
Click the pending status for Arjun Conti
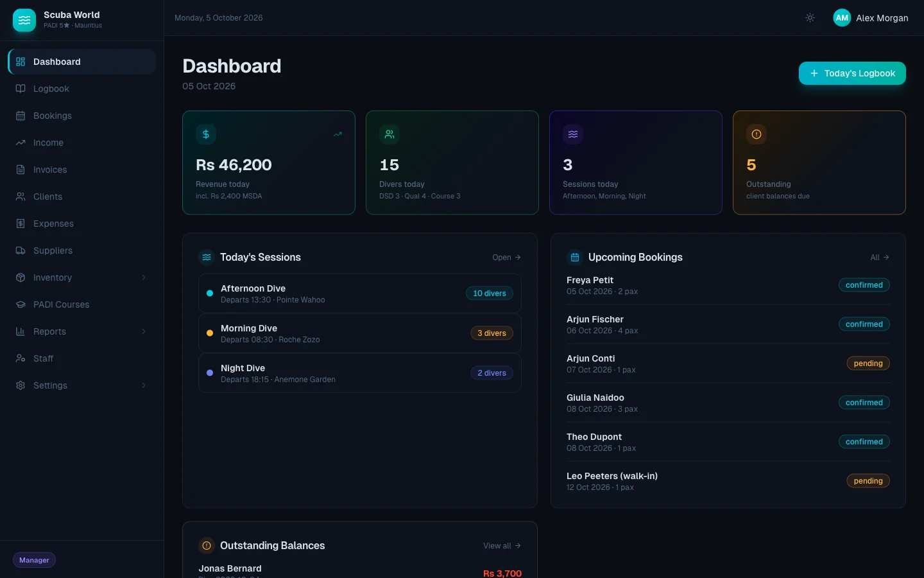(x=868, y=363)
